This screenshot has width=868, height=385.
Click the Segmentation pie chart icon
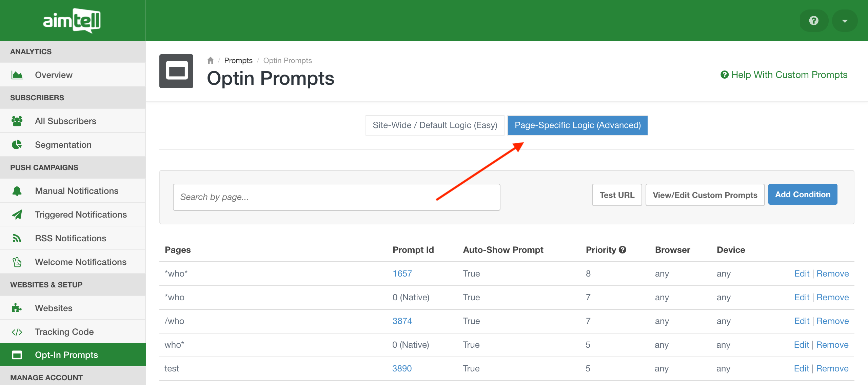click(17, 145)
